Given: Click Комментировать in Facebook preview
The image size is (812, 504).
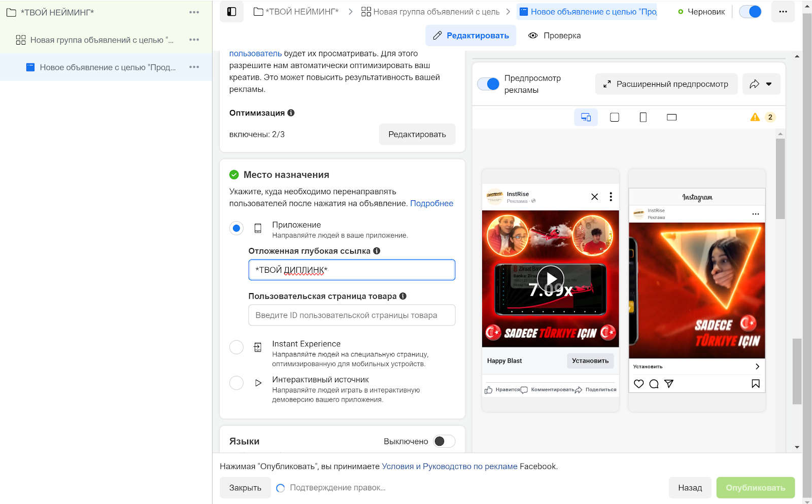Looking at the screenshot, I should pyautogui.click(x=548, y=390).
